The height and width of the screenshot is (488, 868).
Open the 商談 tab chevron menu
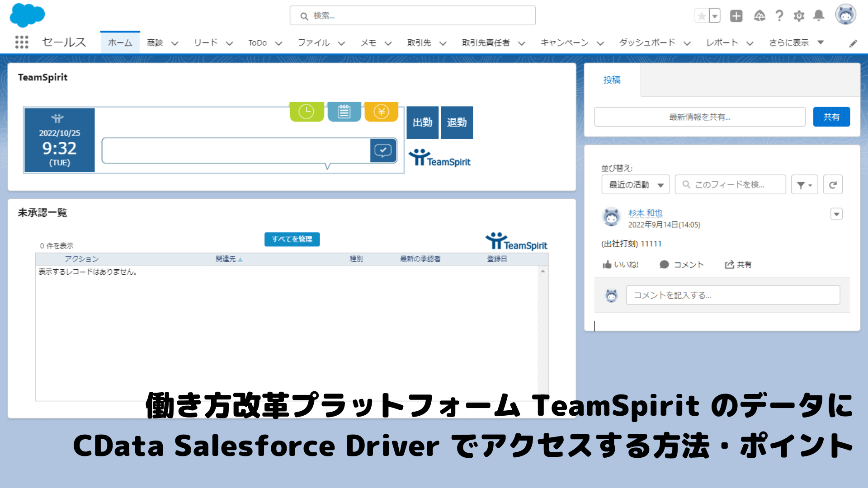coord(175,43)
